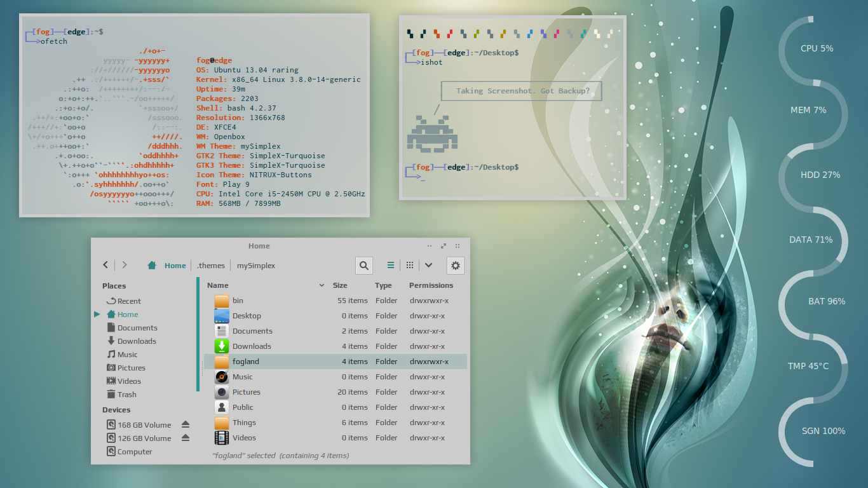Image resolution: width=868 pixels, height=488 pixels.
Task: Open the Downloads folder green icon
Action: pyautogui.click(x=222, y=346)
